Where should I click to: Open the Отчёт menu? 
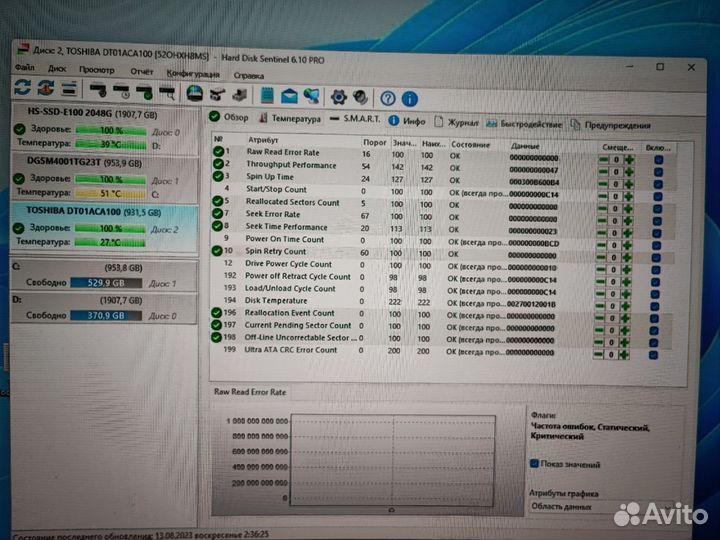(141, 71)
